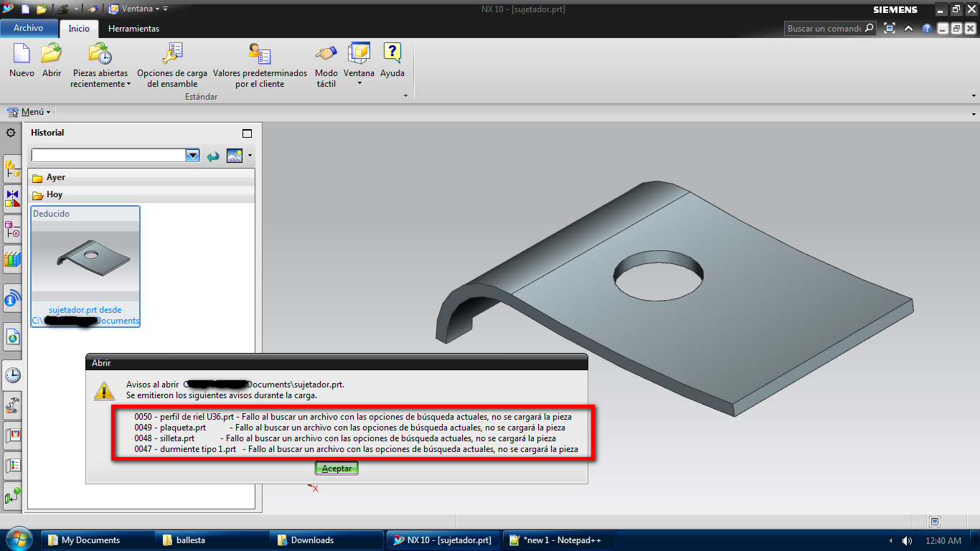Screen dimensions: 980x551
Task: Click the volume speaker tray icon
Action: [908, 540]
